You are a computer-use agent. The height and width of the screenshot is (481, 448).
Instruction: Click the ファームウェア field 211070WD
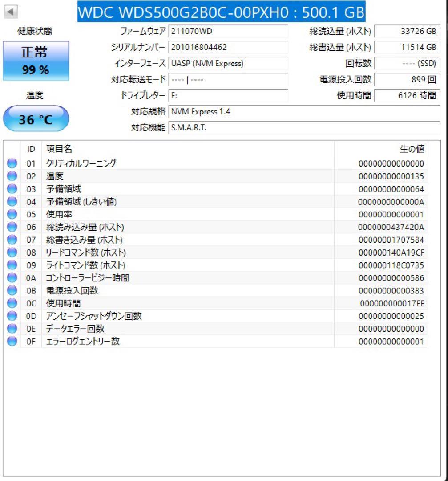pyautogui.click(x=228, y=31)
